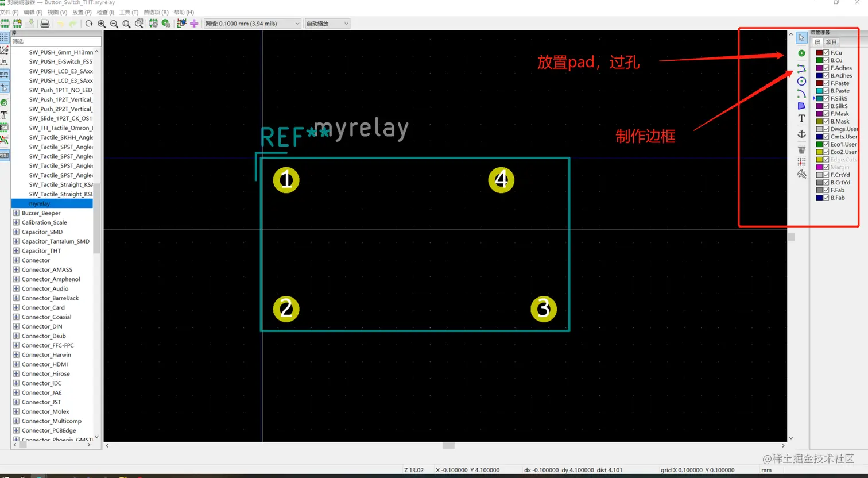Image resolution: width=868 pixels, height=478 pixels.
Task: Open footprint properties gear icon
Action: [x=153, y=24]
